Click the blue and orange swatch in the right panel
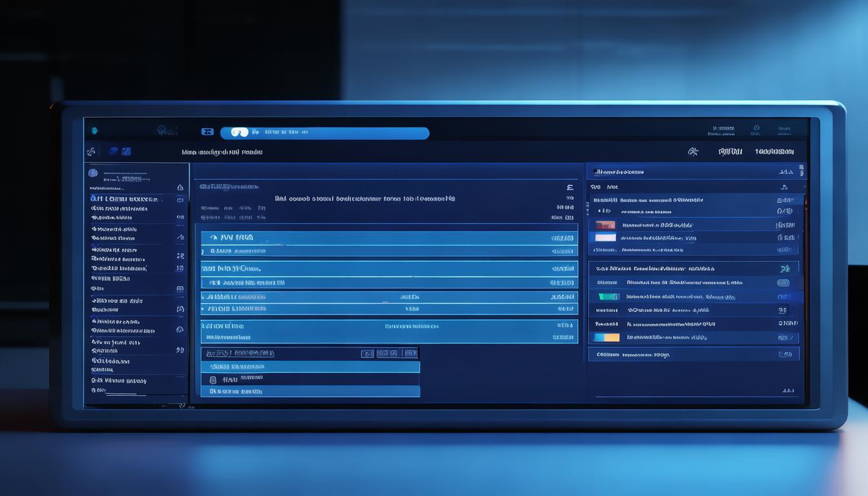This screenshot has height=496, width=868. pos(606,337)
